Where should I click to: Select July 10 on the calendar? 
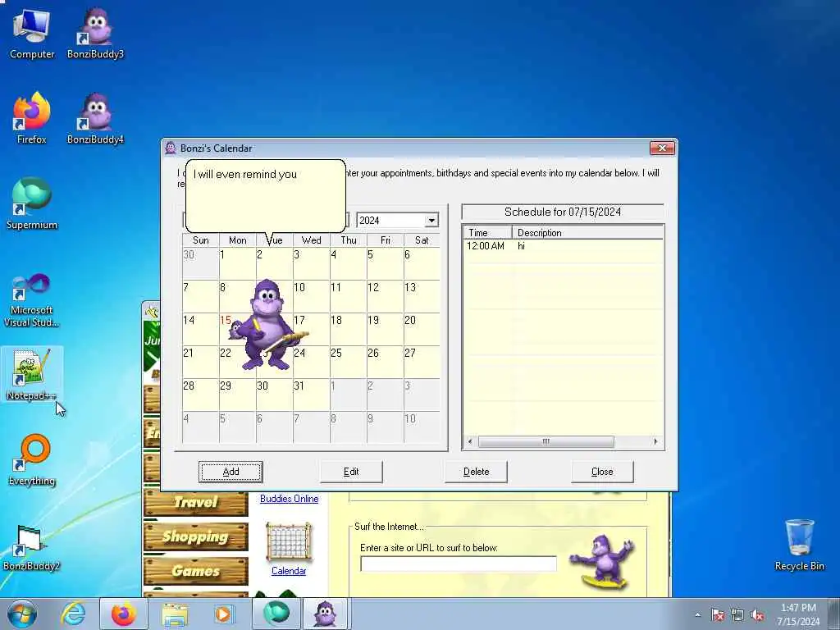[311, 295]
